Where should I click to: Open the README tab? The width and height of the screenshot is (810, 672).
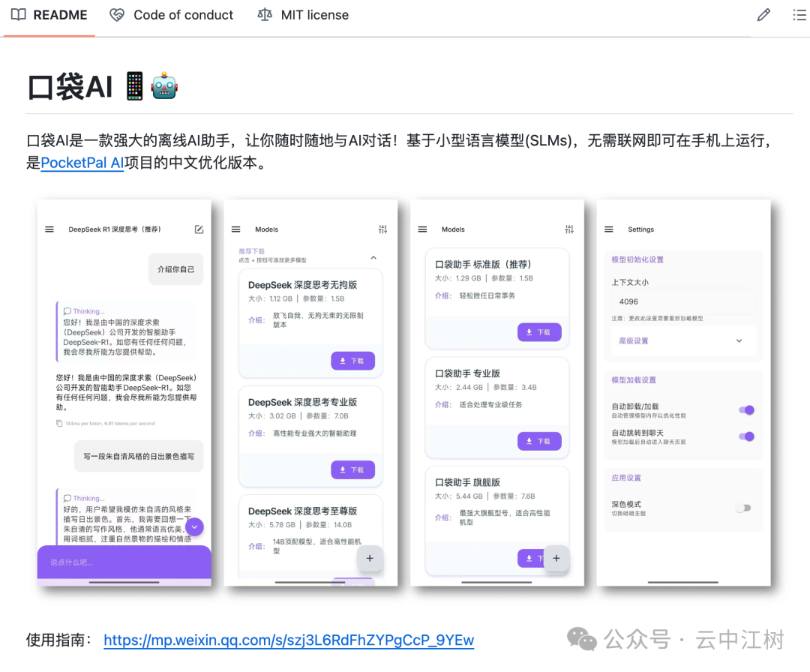pos(49,15)
